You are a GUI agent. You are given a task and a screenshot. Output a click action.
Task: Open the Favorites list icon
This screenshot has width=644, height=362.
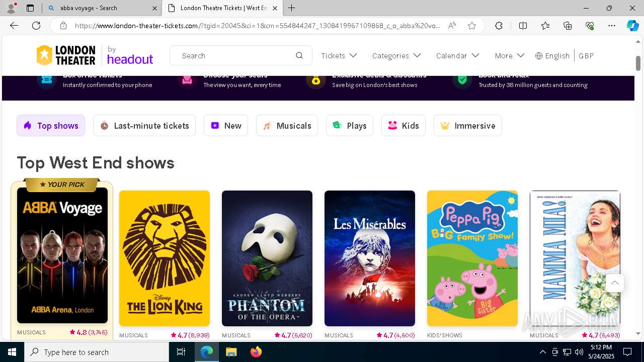[x=545, y=26]
